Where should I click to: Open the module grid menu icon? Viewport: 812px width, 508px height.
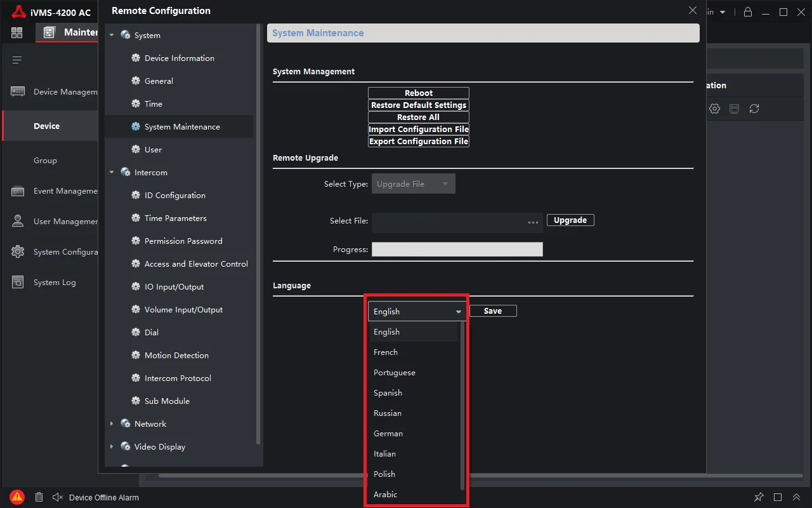(16, 33)
